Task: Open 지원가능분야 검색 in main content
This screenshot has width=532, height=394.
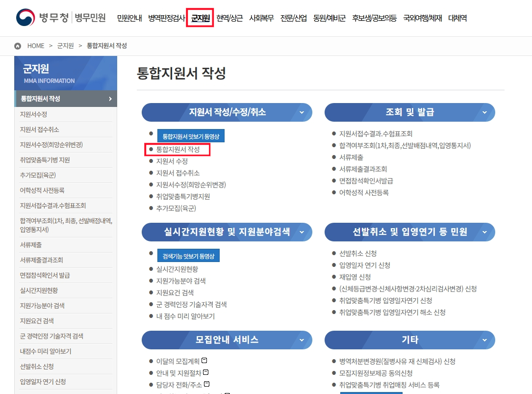Action: click(x=181, y=281)
